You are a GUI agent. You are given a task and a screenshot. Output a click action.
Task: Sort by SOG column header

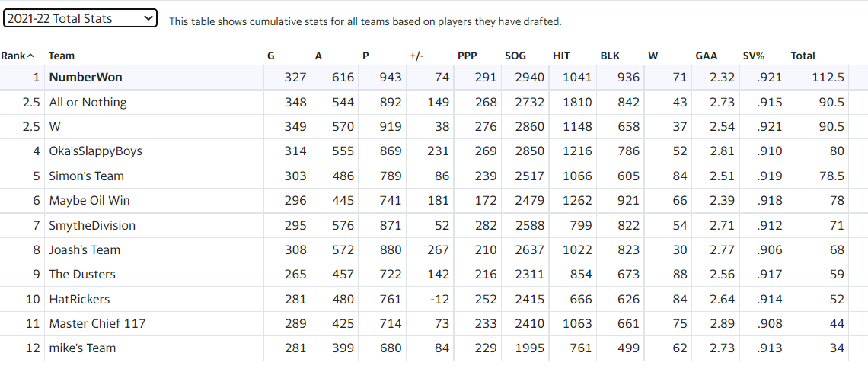coord(515,56)
